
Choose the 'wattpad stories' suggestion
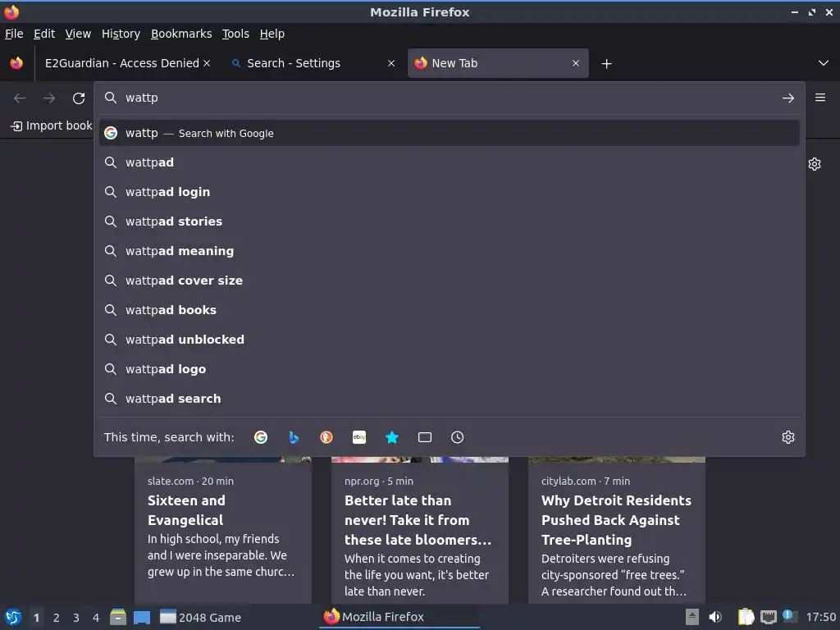[450, 221]
